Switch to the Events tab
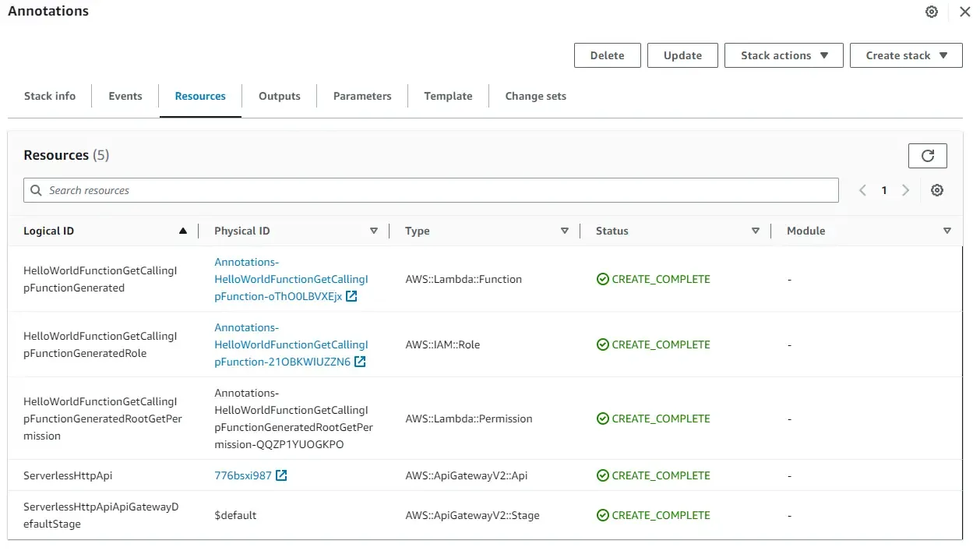 (x=125, y=96)
